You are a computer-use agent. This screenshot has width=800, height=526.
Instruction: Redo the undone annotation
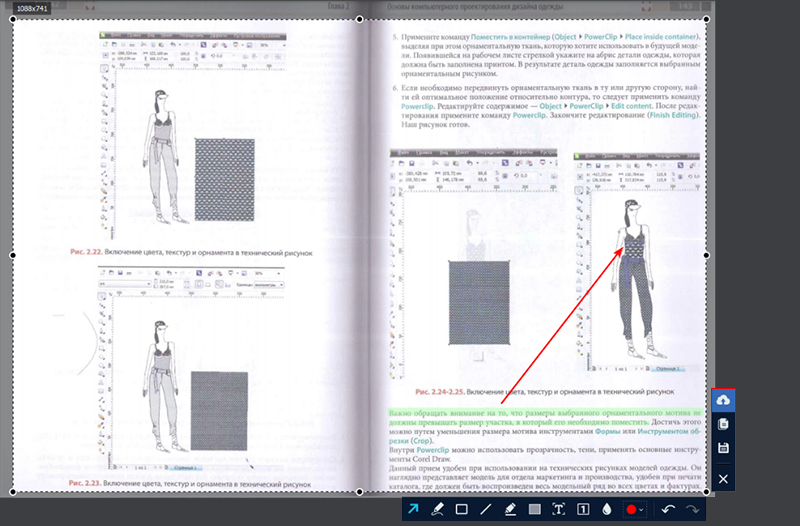click(x=692, y=509)
